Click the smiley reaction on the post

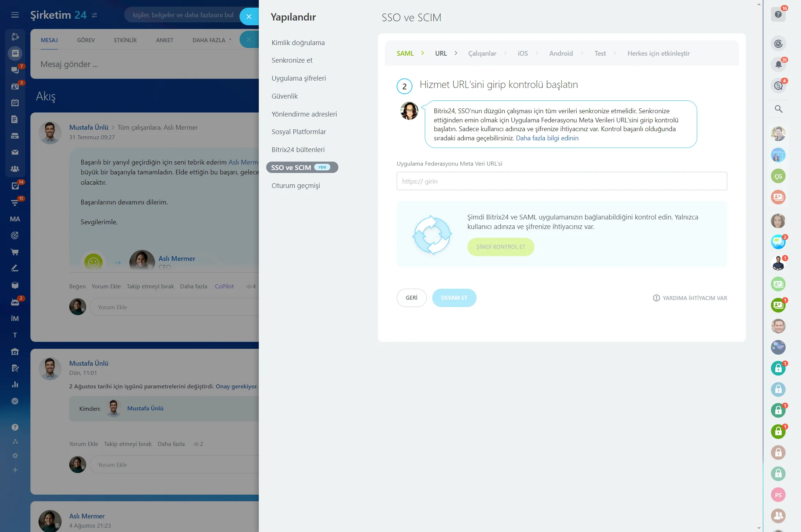93,262
